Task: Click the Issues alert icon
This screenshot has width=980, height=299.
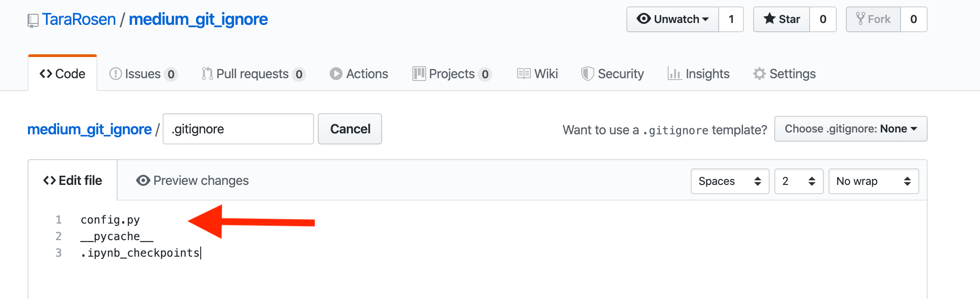Action: tap(116, 74)
